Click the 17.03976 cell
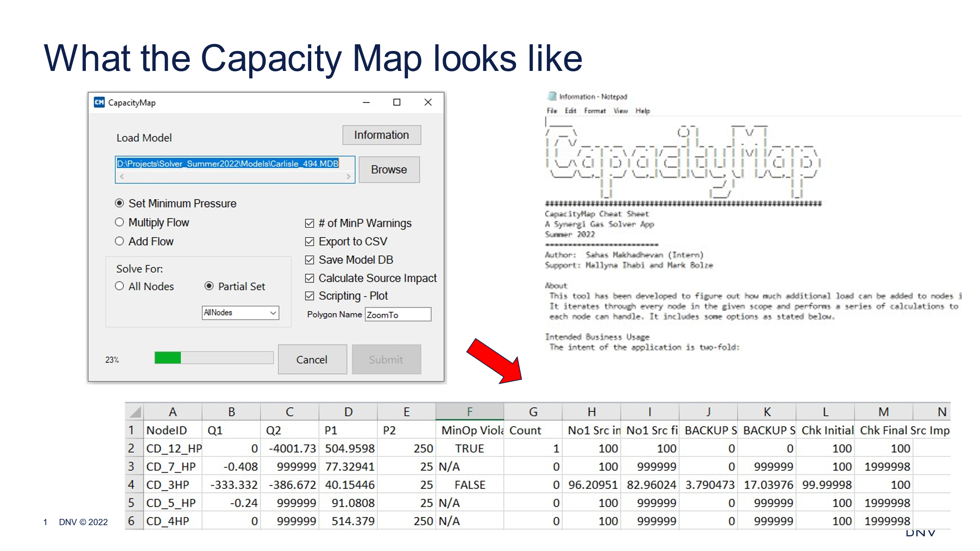Screen dimensions: 980x551 coord(767,485)
